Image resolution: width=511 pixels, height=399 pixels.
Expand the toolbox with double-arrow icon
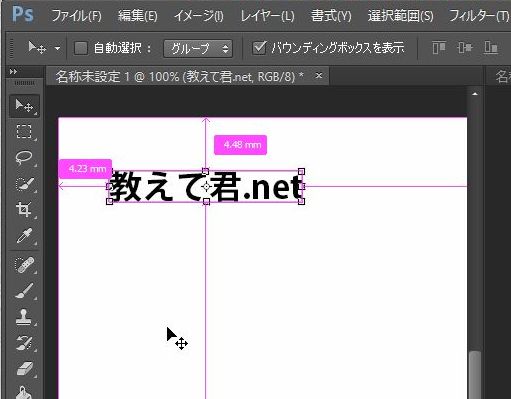pyautogui.click(x=13, y=71)
